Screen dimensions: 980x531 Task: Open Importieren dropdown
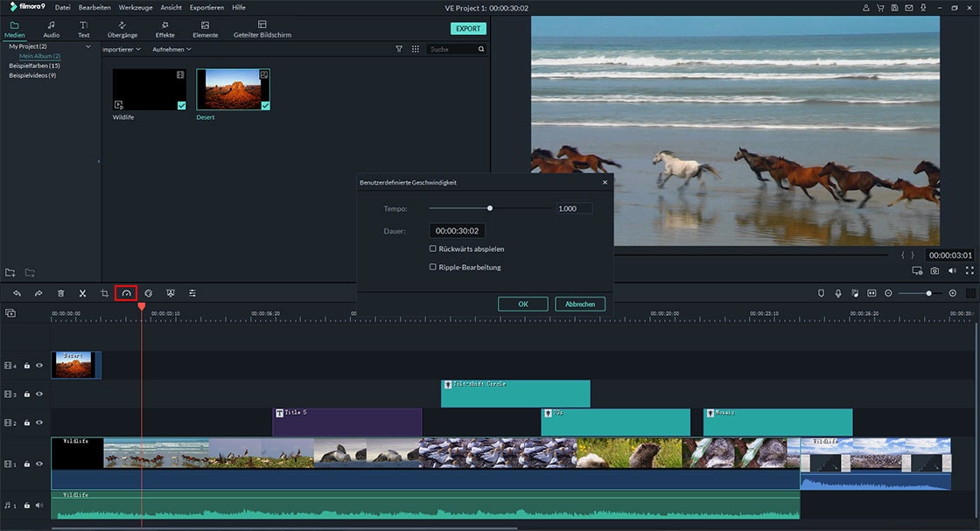(x=122, y=49)
